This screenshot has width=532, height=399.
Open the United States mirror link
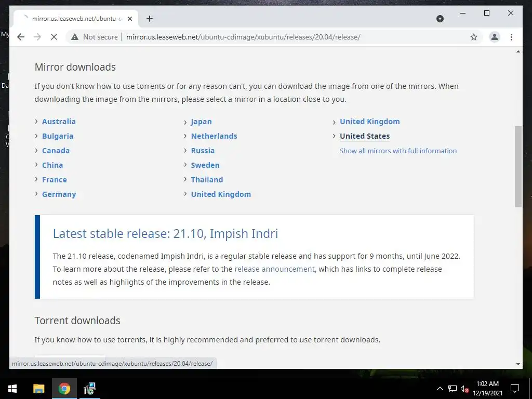click(365, 136)
